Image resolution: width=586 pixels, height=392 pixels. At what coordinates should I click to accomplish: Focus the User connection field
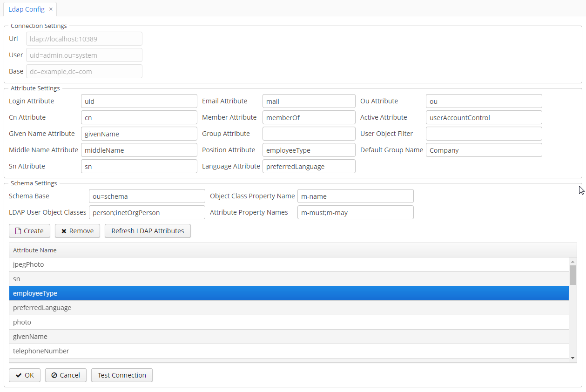84,55
